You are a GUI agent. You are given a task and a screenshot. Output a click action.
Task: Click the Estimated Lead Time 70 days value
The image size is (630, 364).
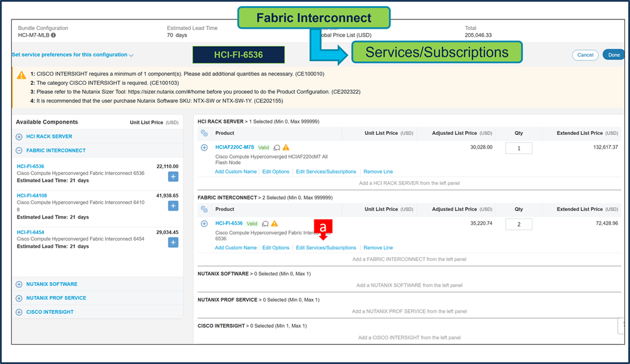177,36
